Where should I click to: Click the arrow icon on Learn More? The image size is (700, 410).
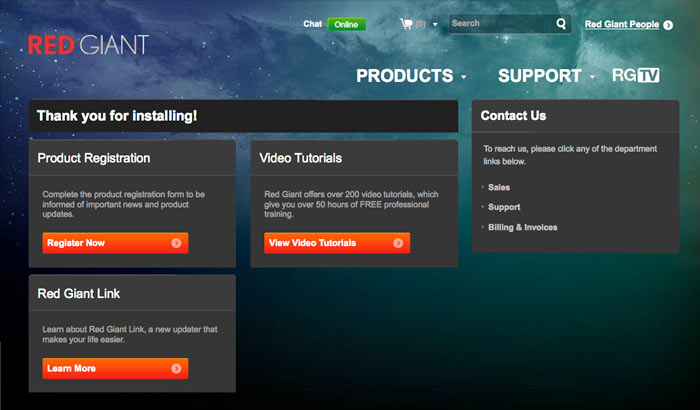pyautogui.click(x=176, y=368)
